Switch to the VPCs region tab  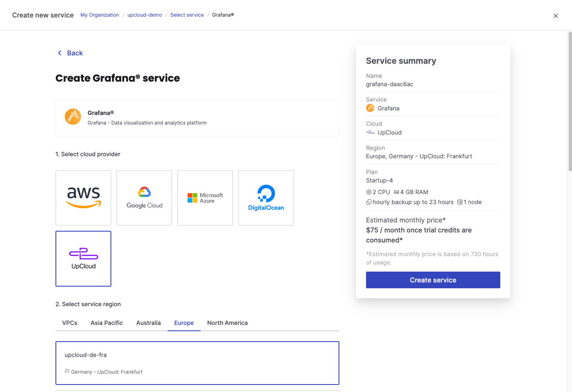click(x=70, y=323)
